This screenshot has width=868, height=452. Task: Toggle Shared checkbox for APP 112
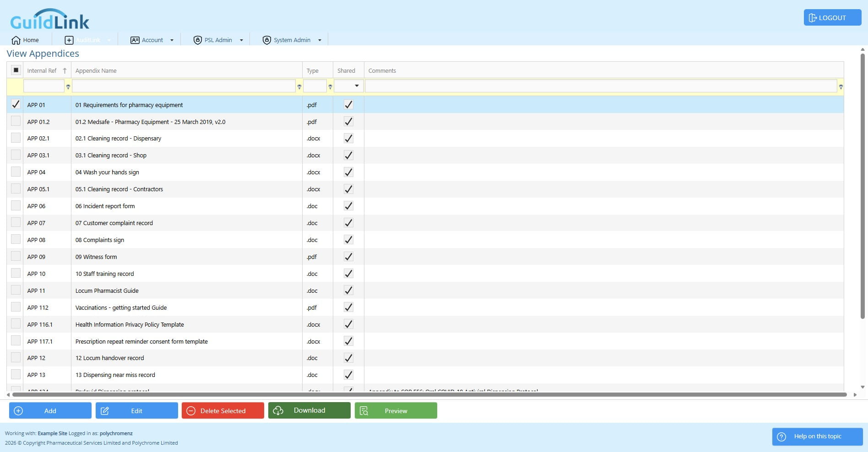tap(348, 307)
